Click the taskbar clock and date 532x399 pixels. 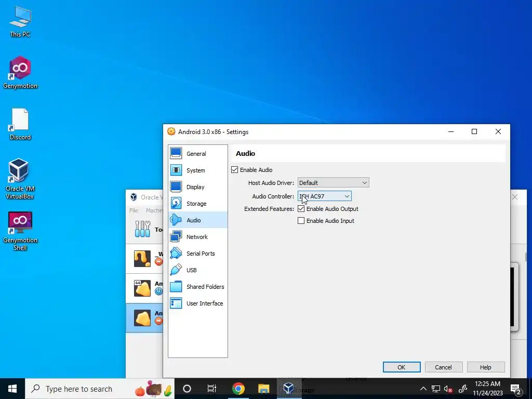pos(487,389)
